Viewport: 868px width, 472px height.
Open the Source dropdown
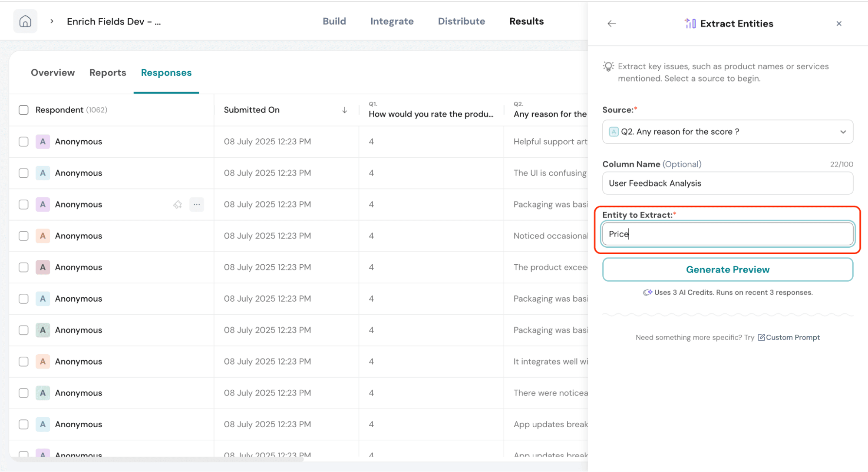(727, 132)
